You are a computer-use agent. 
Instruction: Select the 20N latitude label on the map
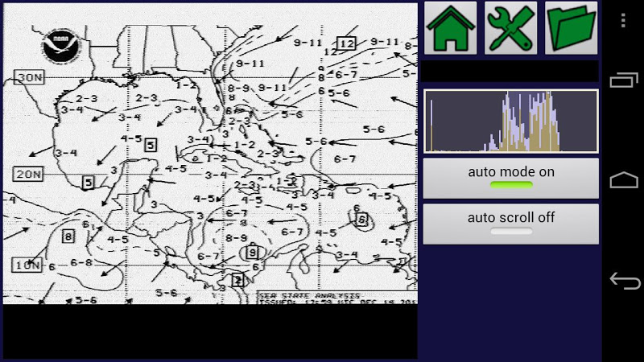tap(28, 174)
